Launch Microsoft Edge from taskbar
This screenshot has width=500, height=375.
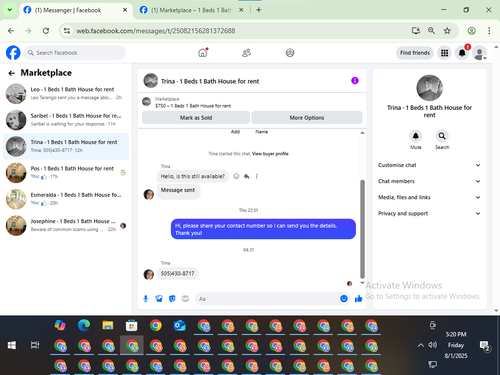point(84,325)
